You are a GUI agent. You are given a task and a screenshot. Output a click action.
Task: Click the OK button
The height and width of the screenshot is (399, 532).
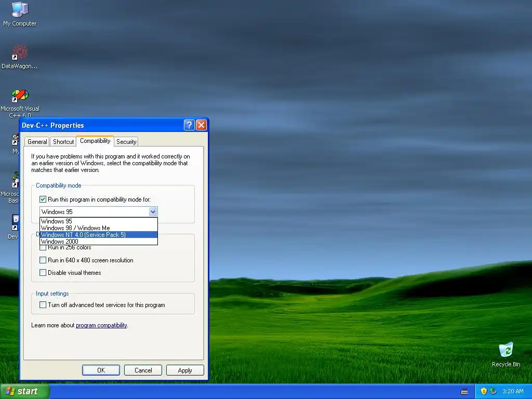(101, 370)
